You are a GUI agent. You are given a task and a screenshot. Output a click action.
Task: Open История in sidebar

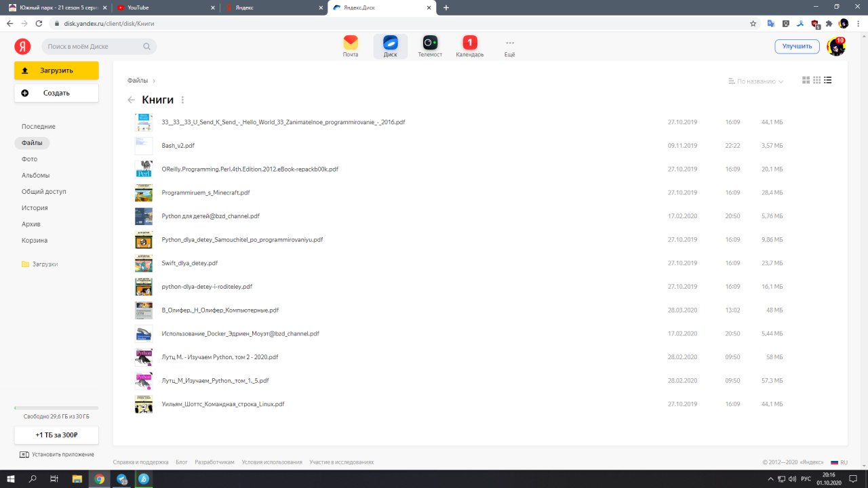(x=35, y=208)
